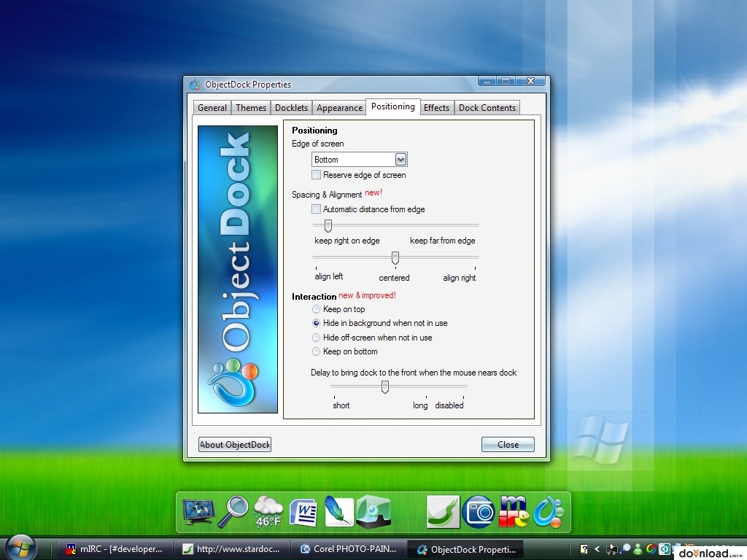The height and width of the screenshot is (560, 747).
Task: Open the magnifying glass search docklet
Action: tap(233, 511)
